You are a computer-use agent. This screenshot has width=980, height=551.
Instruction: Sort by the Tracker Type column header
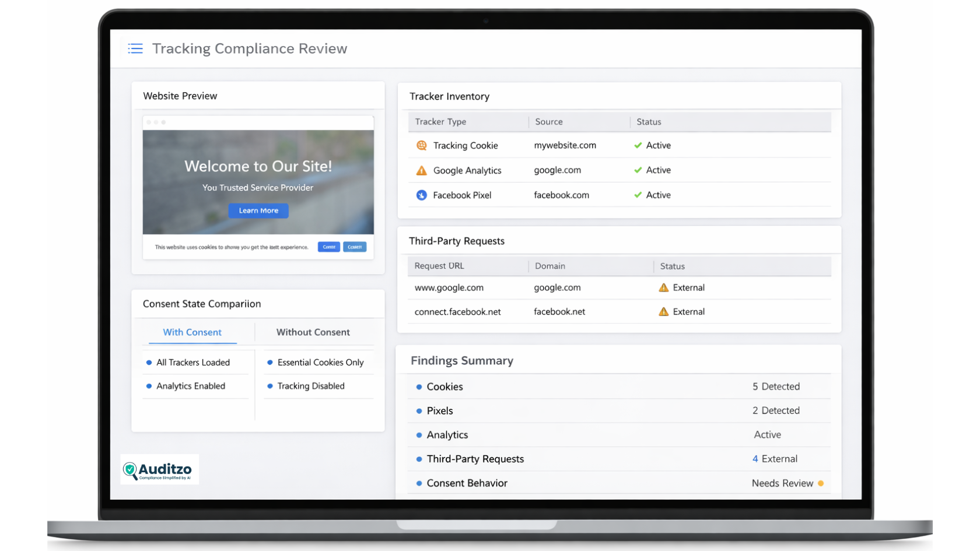(440, 121)
